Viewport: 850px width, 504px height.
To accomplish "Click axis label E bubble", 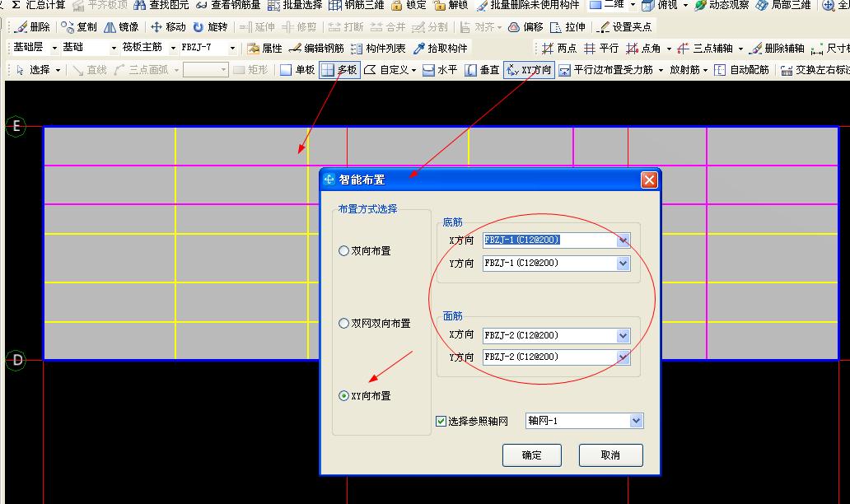I will click(16, 126).
